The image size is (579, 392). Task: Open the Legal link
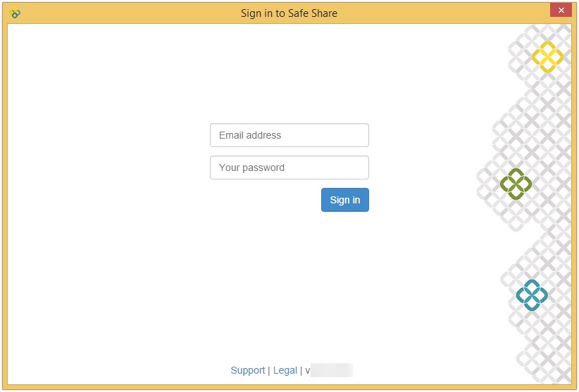coord(285,370)
